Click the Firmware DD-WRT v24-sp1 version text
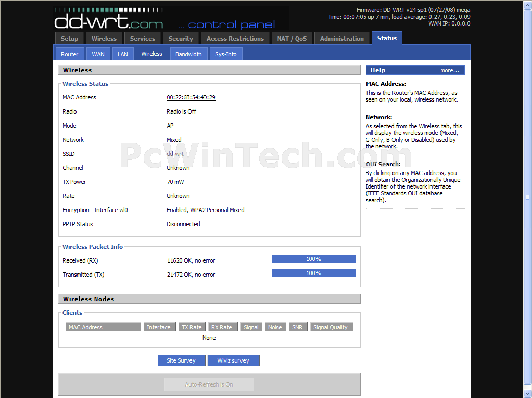This screenshot has height=398, width=532. coord(413,10)
